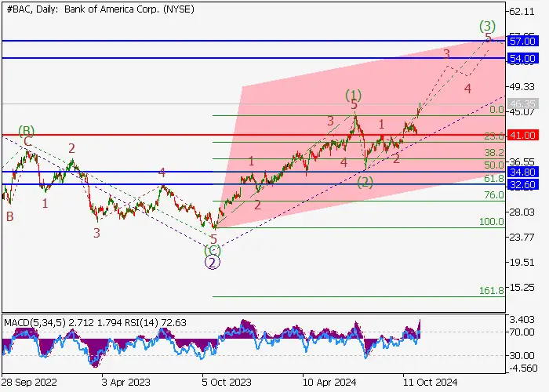
Task: Select the purple circled 2 wave label
Action: 213,263
